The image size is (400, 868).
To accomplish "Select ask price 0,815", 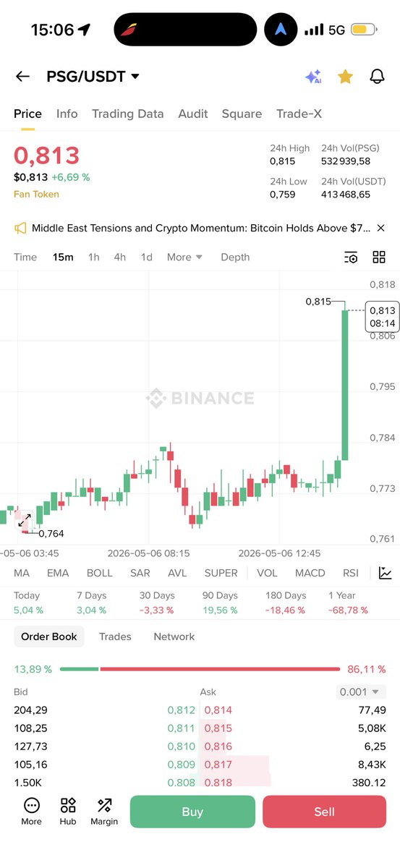I will point(218,728).
